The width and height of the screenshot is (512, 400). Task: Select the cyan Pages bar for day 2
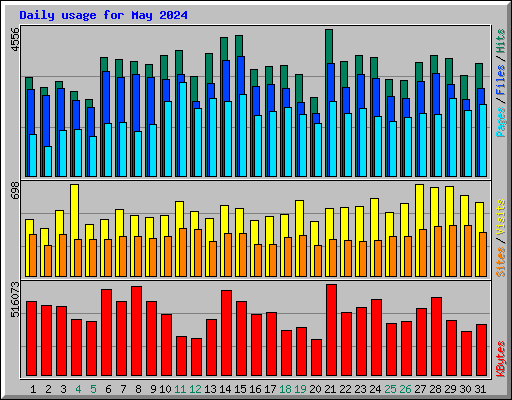pyautogui.click(x=48, y=161)
